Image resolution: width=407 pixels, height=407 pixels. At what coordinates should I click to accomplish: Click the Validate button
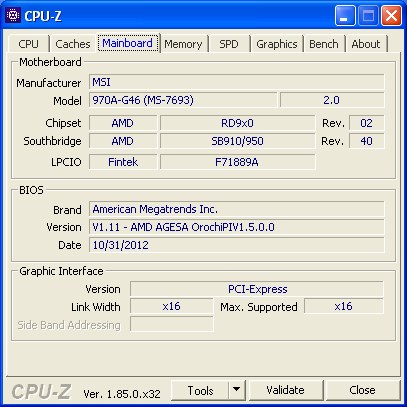285,390
